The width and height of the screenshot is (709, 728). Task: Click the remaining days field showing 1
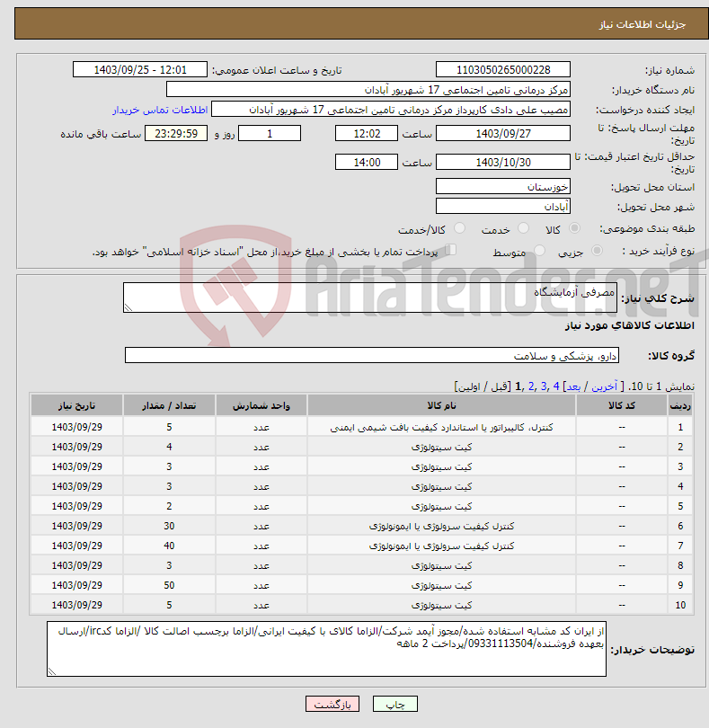coord(270,134)
